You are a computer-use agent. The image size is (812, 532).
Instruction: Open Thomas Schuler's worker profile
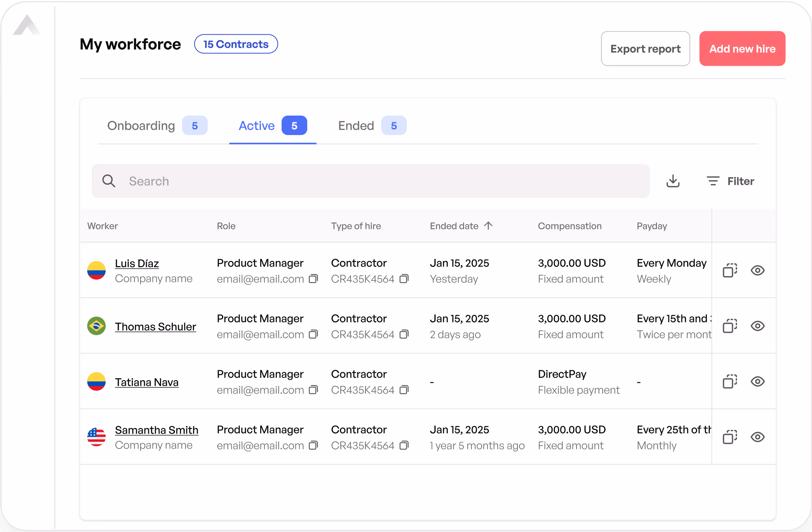click(x=156, y=326)
